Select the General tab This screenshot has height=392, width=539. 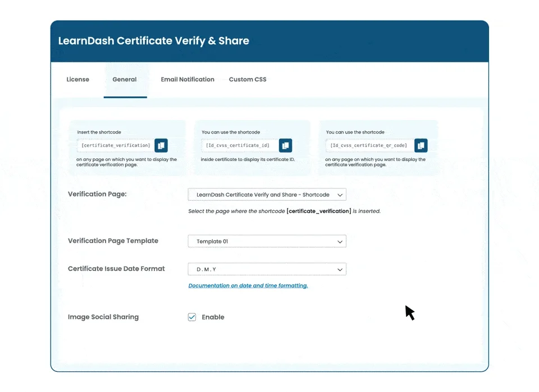(x=125, y=79)
